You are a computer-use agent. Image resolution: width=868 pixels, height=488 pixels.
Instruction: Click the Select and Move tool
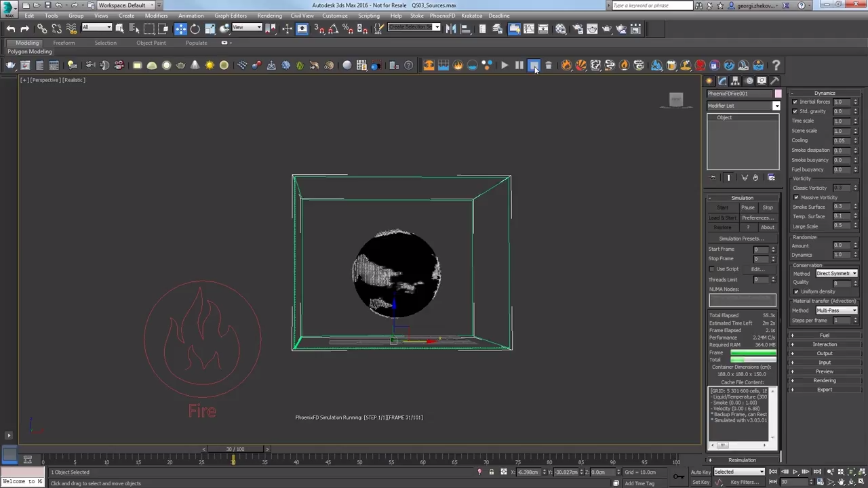click(x=180, y=29)
